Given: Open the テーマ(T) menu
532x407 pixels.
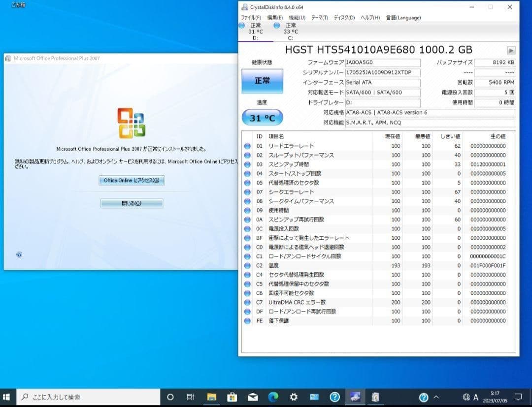Looking at the screenshot, I should [x=319, y=17].
